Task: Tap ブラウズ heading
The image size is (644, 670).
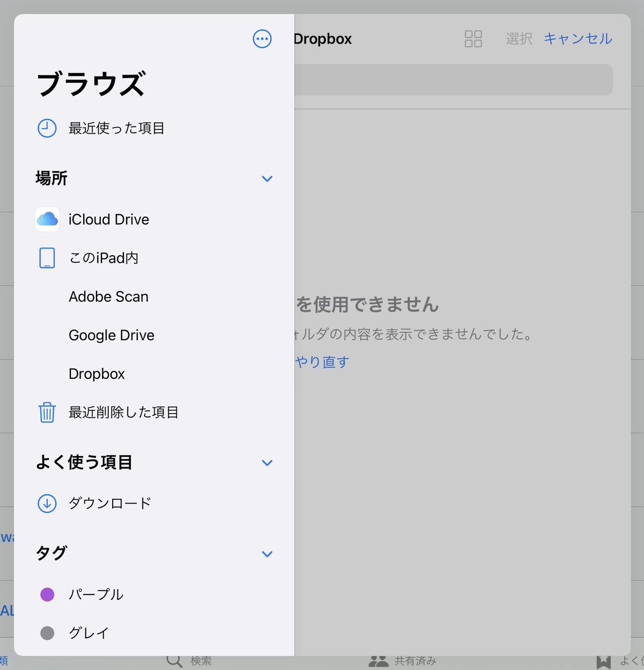Action: coord(91,84)
